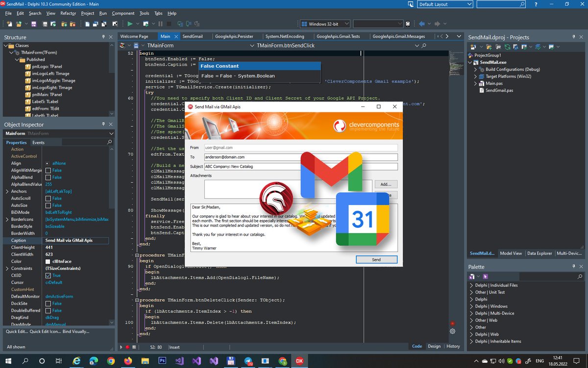
Task: Toggle the AutoSize checkbox
Action: 48,205
